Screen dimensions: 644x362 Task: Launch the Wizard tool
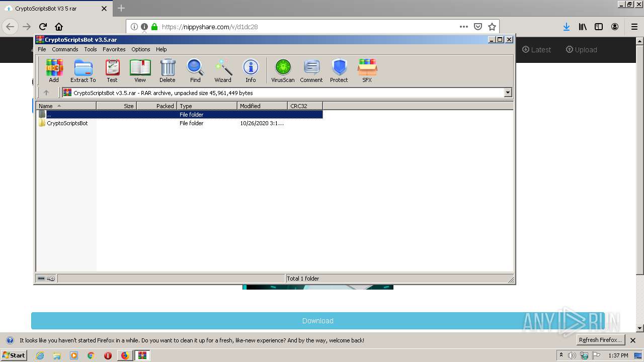click(x=223, y=70)
